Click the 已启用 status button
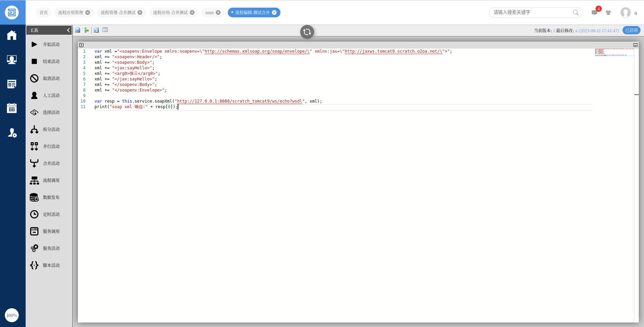The width and height of the screenshot is (644, 327). [632, 30]
